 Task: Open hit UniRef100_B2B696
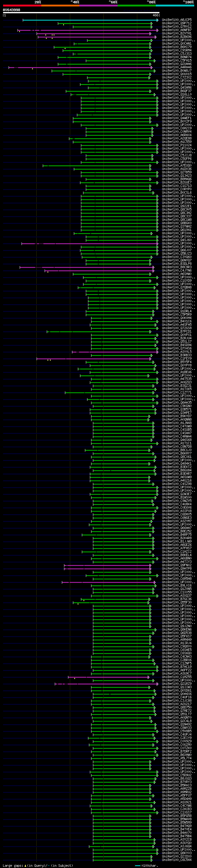177,37
